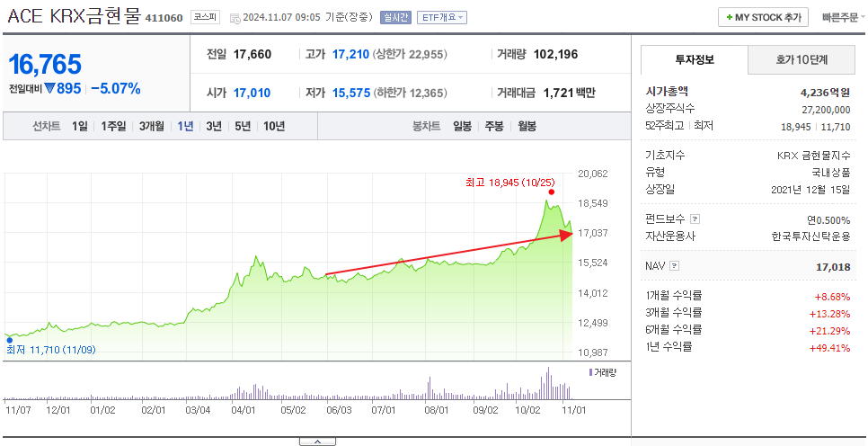Image resolution: width=868 pixels, height=446 pixels.
Task: Click the 시가총액 value 4,236억원
Action: tap(824, 92)
